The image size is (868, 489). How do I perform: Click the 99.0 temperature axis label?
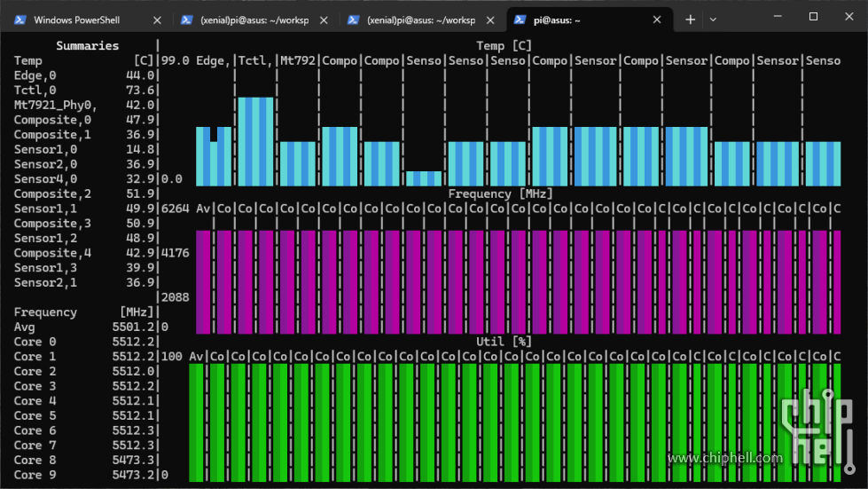176,61
